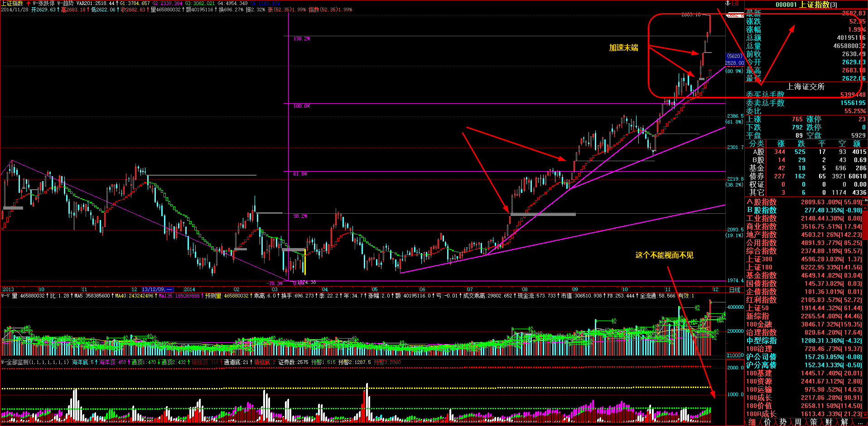The image size is (868, 426).
Task: Switch to the 势 trend tab
Action: (x=783, y=422)
